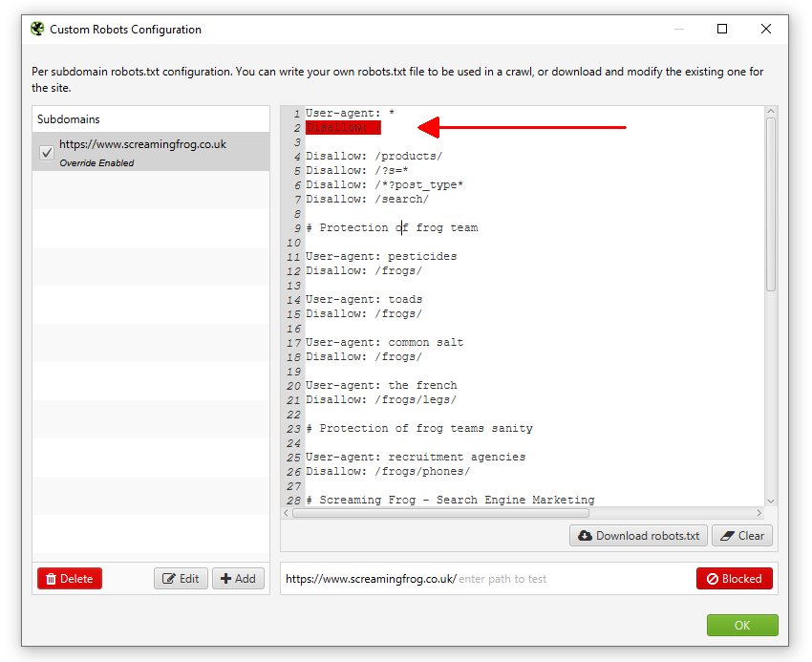The width and height of the screenshot is (812, 662).
Task: Click the highlighted 'Disallow: /' line
Action: (x=343, y=127)
